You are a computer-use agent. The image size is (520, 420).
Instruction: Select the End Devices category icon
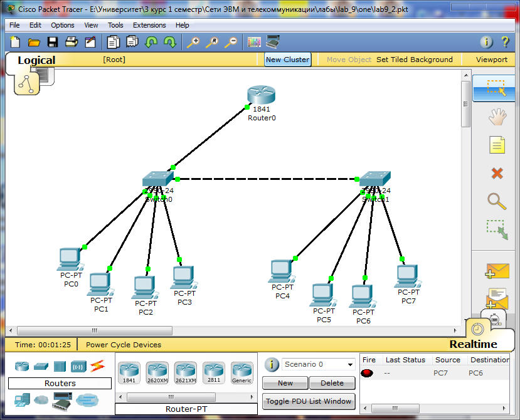pyautogui.click(x=22, y=400)
